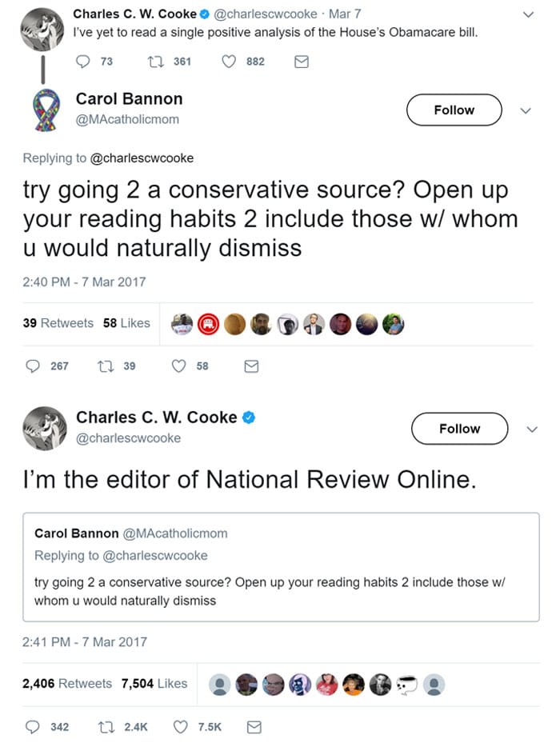Follow Carol Bannon
The width and height of the screenshot is (560, 751).
pyautogui.click(x=454, y=110)
